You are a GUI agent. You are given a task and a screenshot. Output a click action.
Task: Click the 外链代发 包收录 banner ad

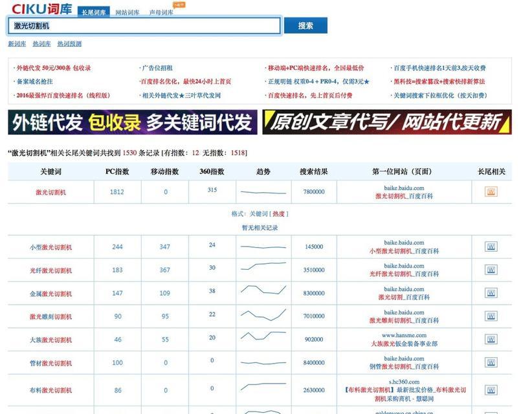pyautogui.click(x=132, y=122)
